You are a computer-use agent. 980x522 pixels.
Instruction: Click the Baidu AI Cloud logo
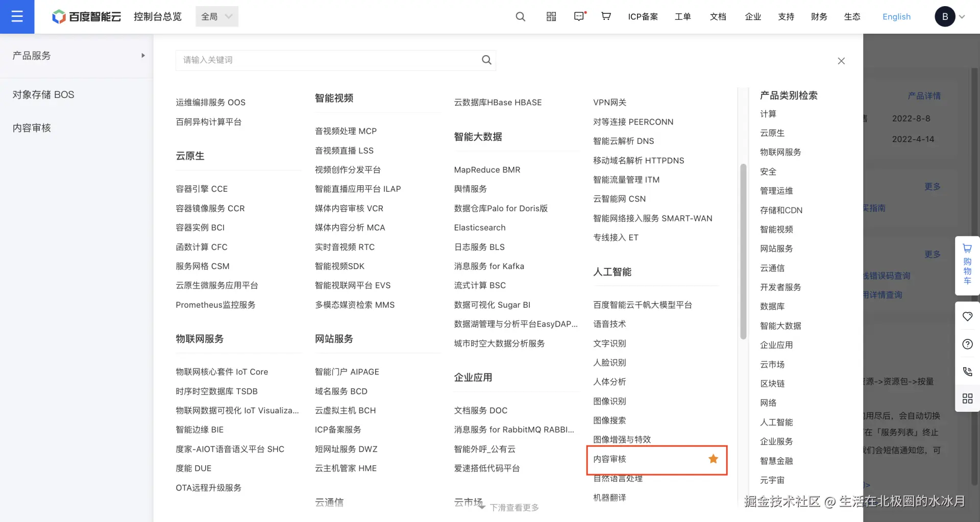[86, 17]
